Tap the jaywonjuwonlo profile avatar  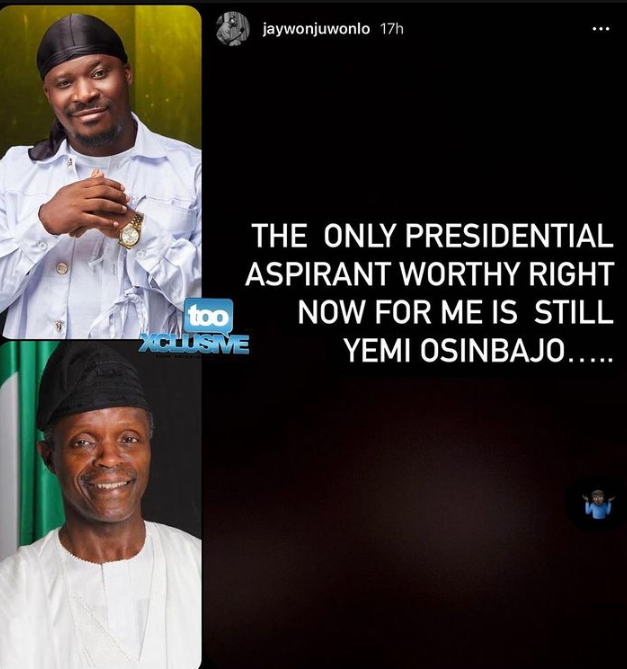[233, 29]
